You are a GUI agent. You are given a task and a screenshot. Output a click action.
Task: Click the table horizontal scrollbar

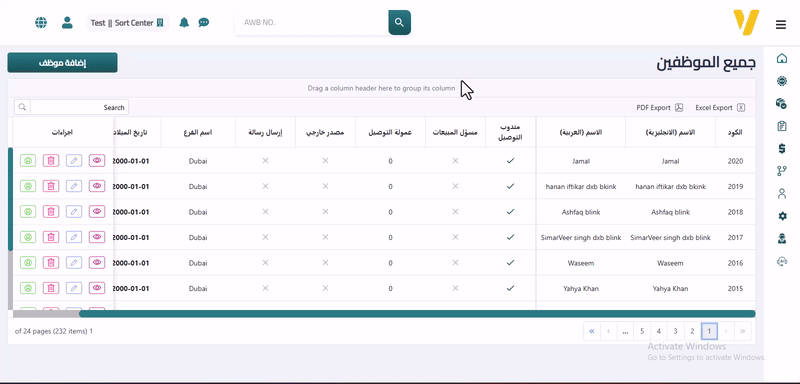tap(417, 314)
